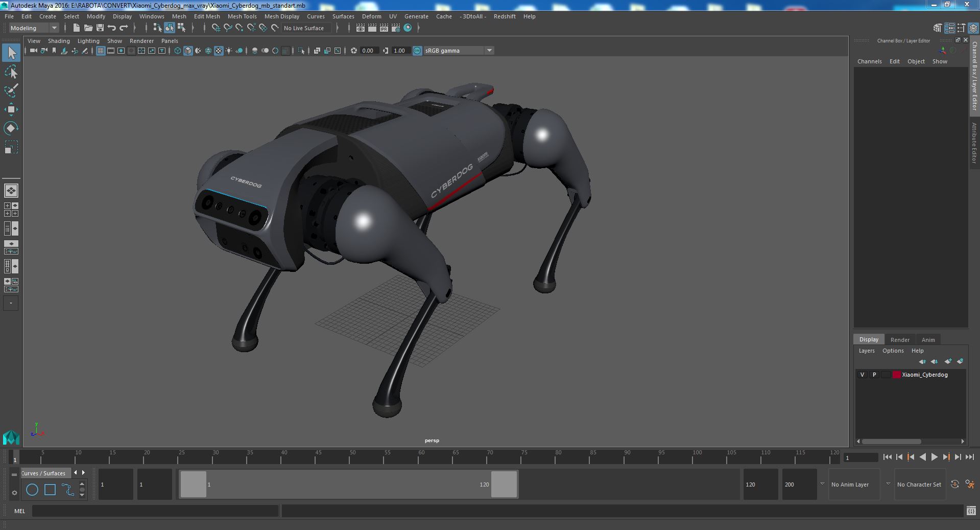Open the Hypershade round icon
980x530 pixels.
[x=408, y=28]
